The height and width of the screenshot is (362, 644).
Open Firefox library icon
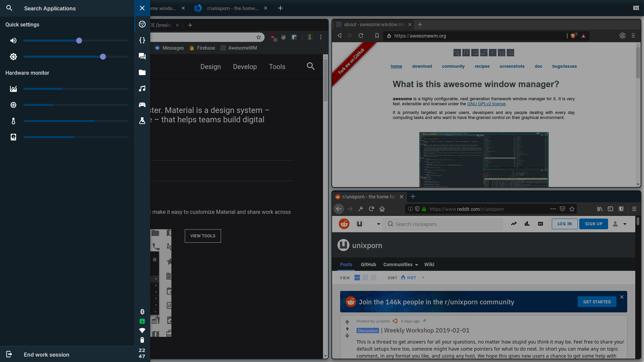click(x=600, y=209)
